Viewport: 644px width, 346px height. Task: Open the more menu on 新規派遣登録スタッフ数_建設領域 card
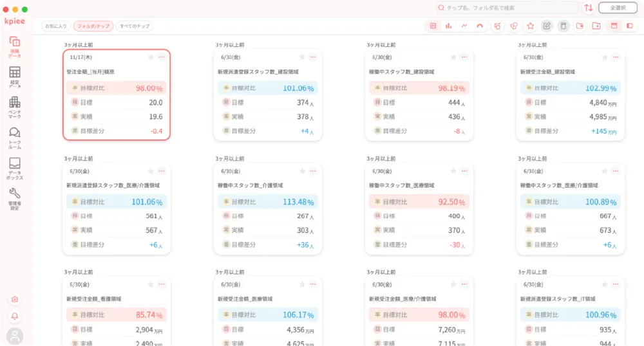click(x=313, y=57)
